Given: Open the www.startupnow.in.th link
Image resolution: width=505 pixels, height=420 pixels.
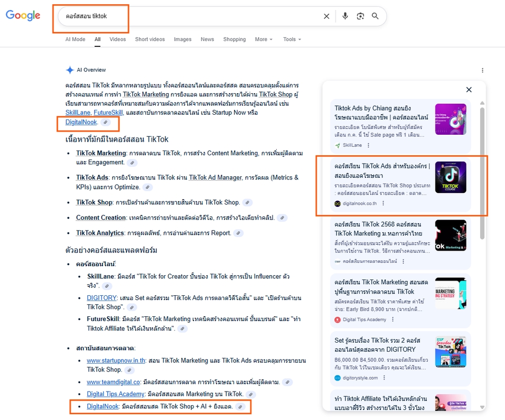Looking at the screenshot, I should pos(115,361).
